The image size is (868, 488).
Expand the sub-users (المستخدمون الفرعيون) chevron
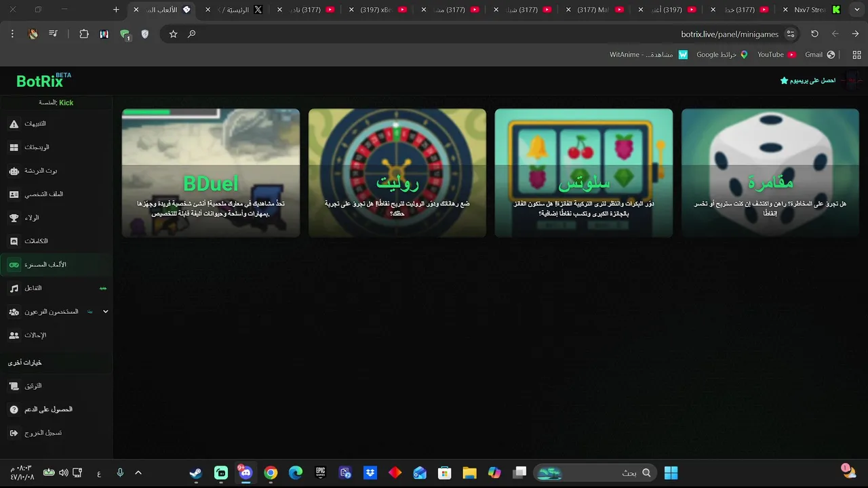(105, 312)
